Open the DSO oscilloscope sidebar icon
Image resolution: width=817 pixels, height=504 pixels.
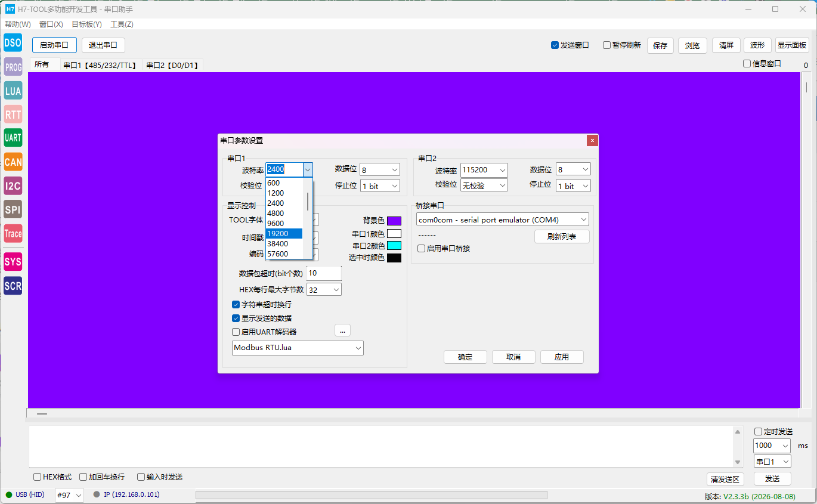tap(13, 43)
